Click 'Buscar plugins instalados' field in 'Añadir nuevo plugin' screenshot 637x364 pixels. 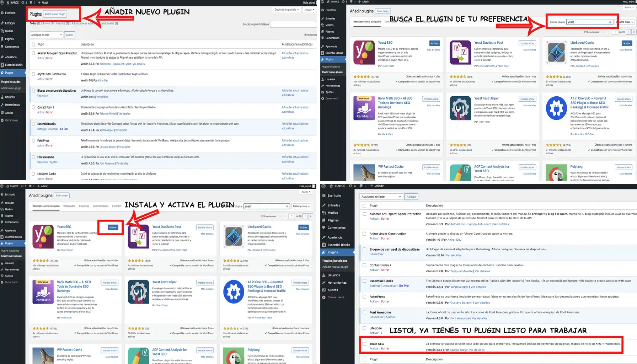293,24
